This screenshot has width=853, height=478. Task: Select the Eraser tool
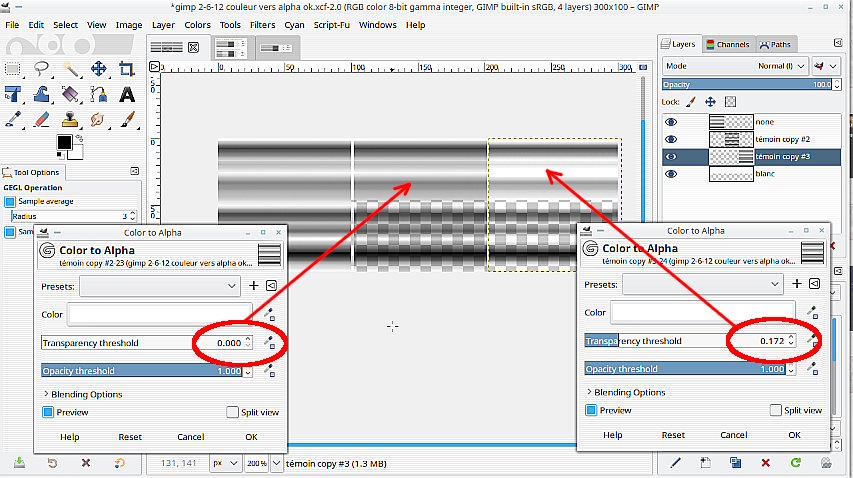coord(41,119)
